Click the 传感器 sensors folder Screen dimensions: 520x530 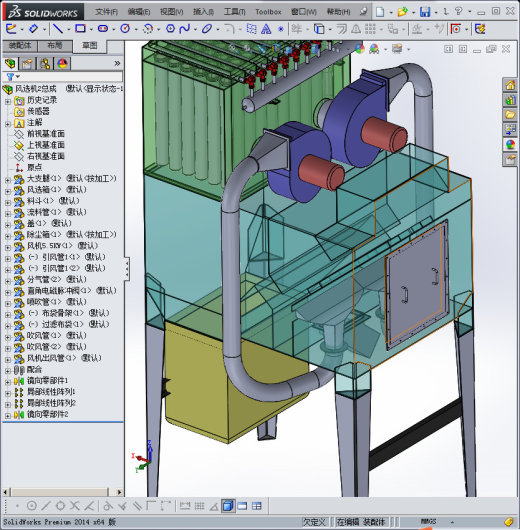38,111
